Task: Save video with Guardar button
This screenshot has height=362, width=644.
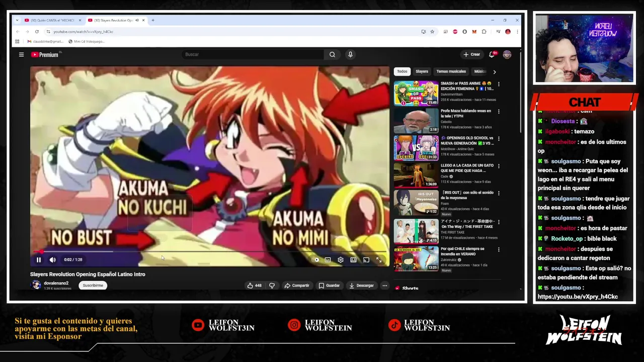Action: coord(329,286)
